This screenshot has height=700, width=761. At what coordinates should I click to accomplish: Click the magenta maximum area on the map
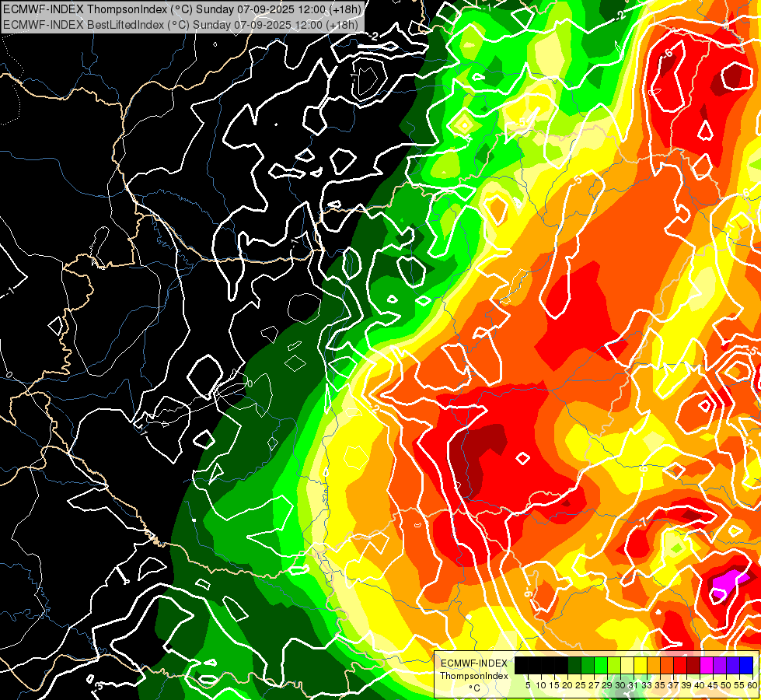pyautogui.click(x=727, y=584)
